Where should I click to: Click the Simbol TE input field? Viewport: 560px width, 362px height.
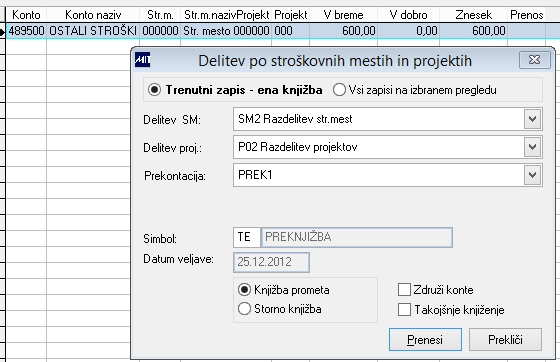tap(246, 237)
